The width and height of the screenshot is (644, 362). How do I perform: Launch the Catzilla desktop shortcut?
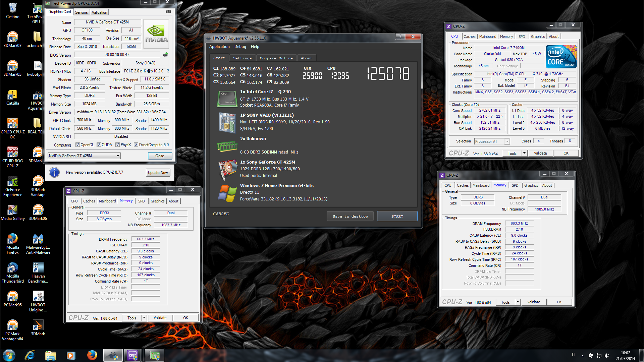(x=12, y=97)
